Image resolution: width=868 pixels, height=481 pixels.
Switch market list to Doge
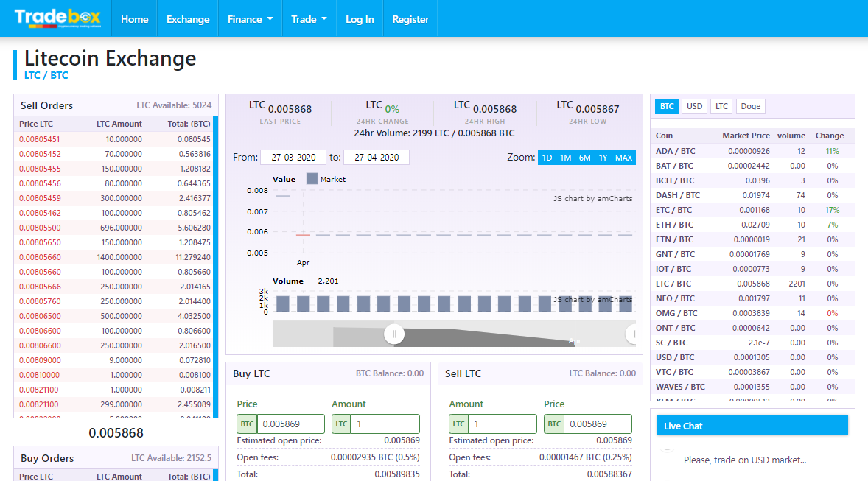[750, 106]
